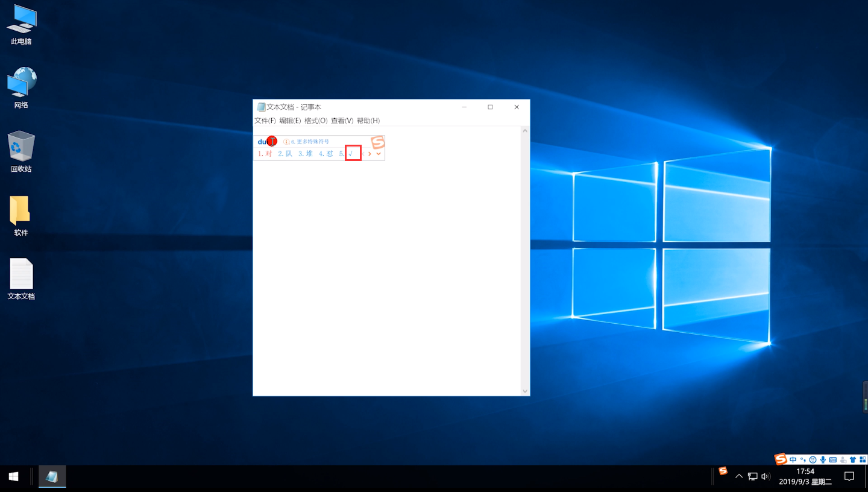
Task: Select the 软件 folder on desktop
Action: [x=21, y=216]
